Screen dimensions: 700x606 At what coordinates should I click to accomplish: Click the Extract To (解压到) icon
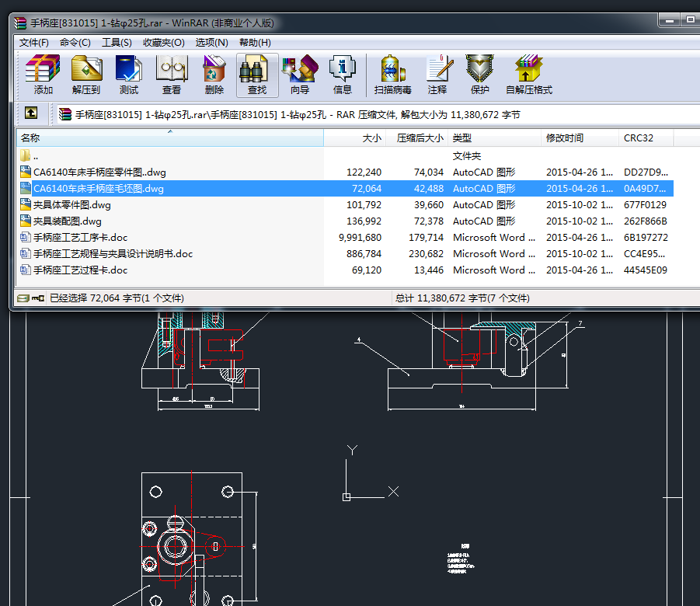tap(86, 75)
